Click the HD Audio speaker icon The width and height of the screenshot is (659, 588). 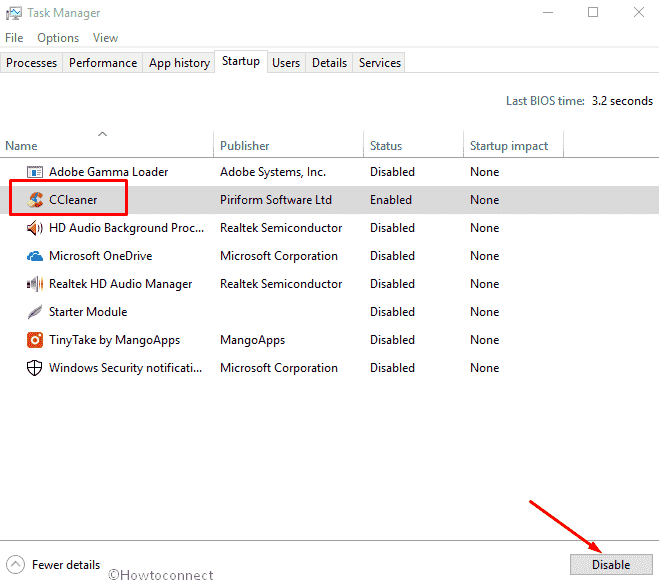(x=35, y=228)
